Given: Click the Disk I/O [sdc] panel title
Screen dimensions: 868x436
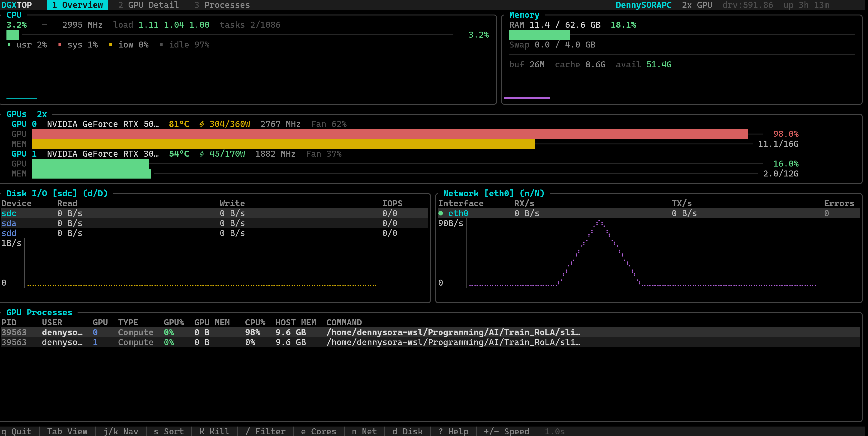Looking at the screenshot, I should click(x=57, y=194).
